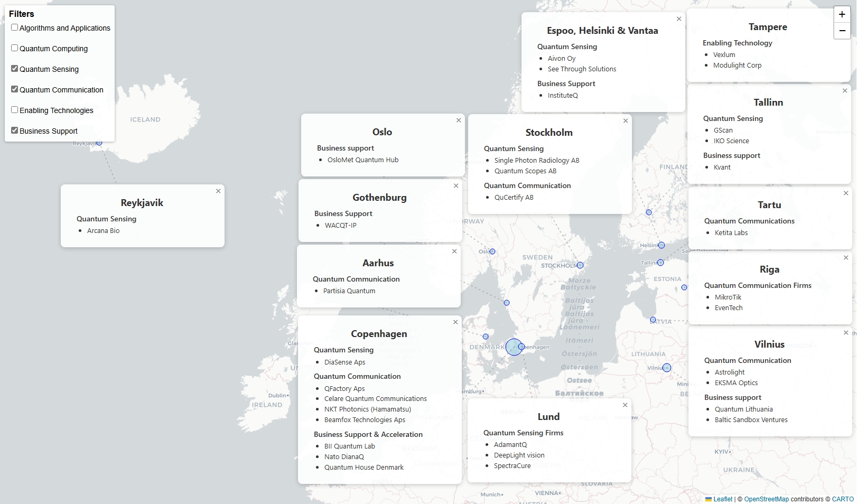Zoom in on the map

tap(842, 15)
